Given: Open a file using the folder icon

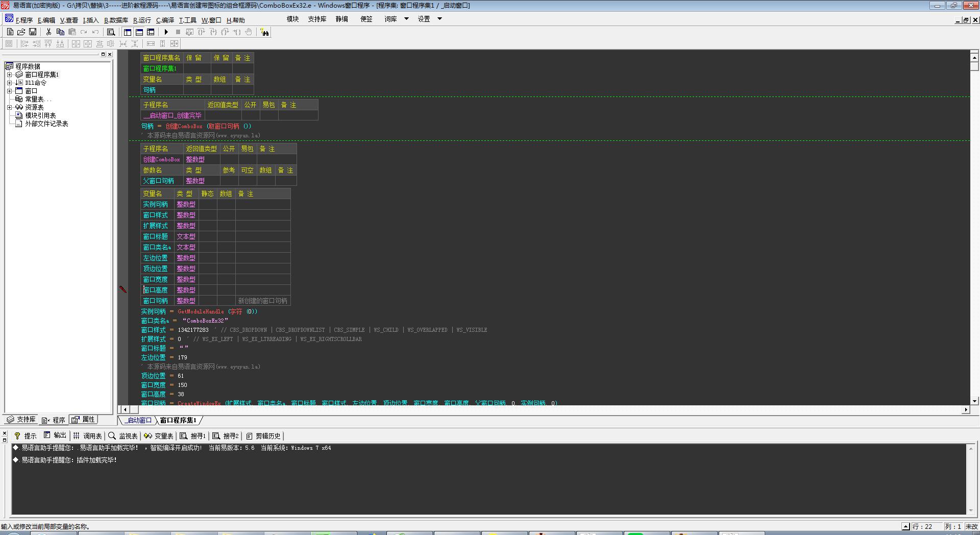Looking at the screenshot, I should tap(21, 32).
